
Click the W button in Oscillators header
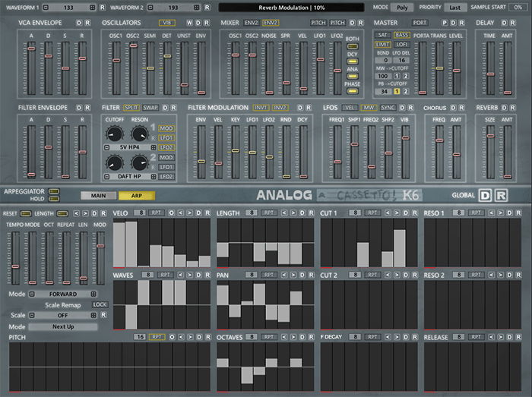[190, 23]
